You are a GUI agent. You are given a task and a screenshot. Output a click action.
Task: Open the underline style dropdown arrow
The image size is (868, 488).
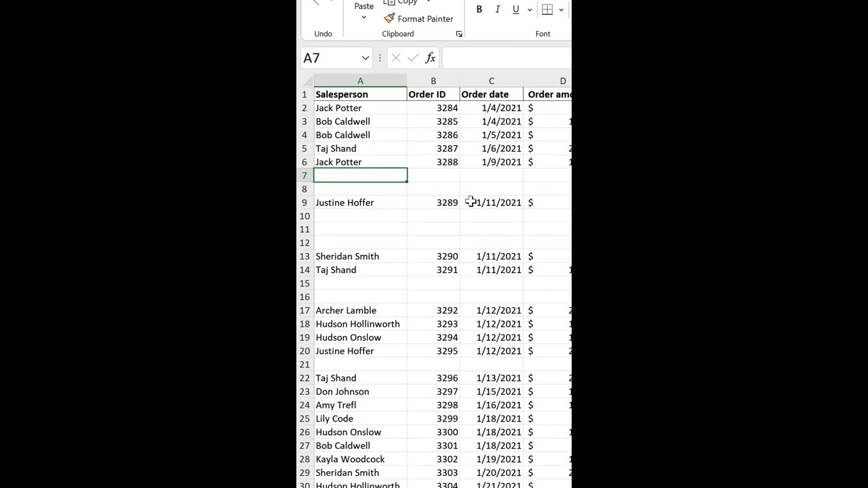tap(530, 9)
